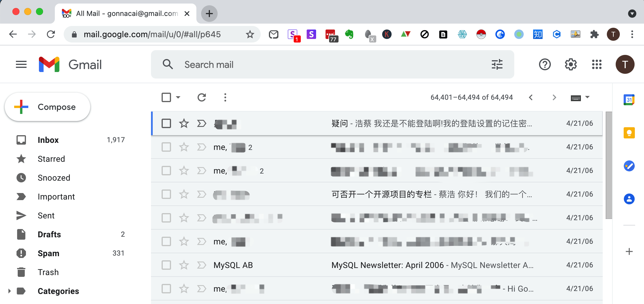The height and width of the screenshot is (304, 644).
Task: Toggle the select-all checkbox
Action: [x=166, y=97]
